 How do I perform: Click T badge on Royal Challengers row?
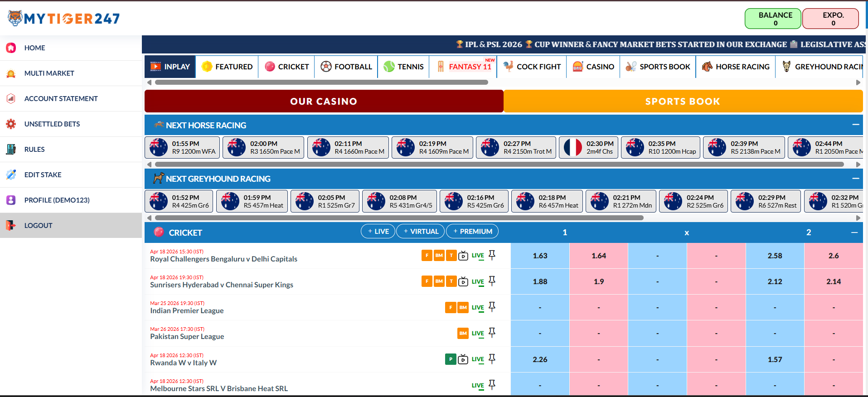coord(451,256)
